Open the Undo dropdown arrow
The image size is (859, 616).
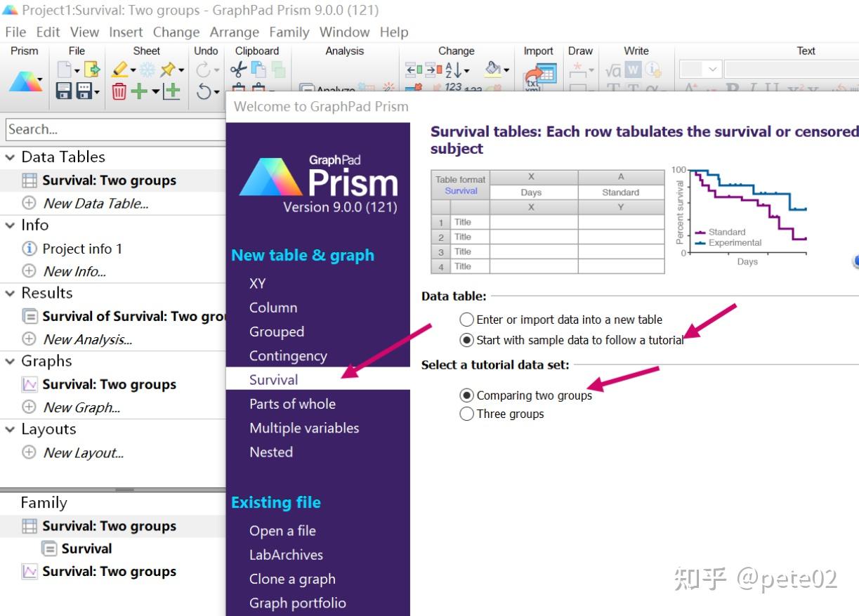coord(216,92)
